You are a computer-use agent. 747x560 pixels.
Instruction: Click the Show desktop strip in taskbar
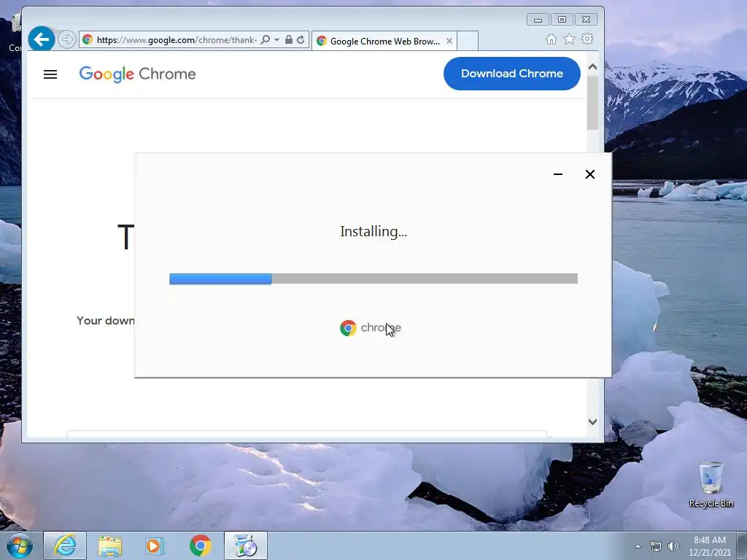tap(743, 545)
